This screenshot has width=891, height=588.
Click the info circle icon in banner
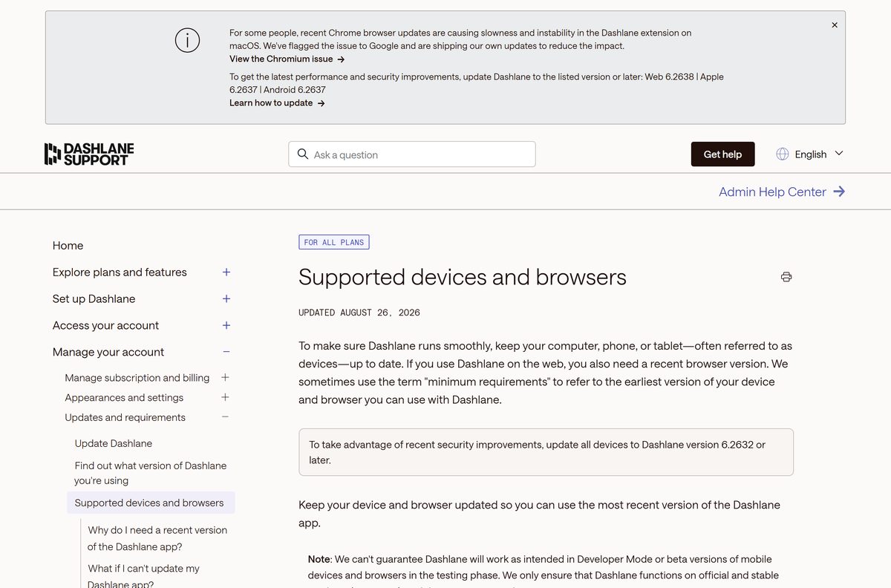point(187,40)
